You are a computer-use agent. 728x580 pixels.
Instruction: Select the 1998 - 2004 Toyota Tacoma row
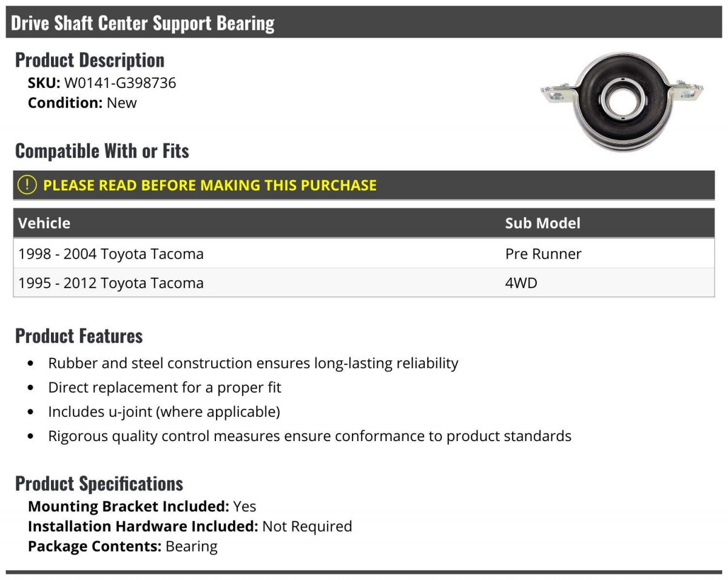[364, 254]
